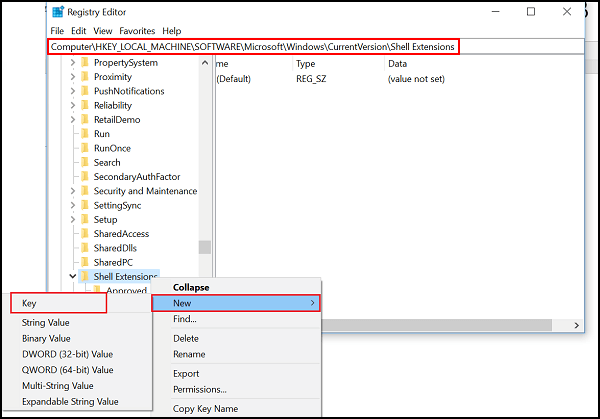Select the SharedAccess key label
Image resolution: width=600 pixels, height=419 pixels.
pyautogui.click(x=121, y=234)
